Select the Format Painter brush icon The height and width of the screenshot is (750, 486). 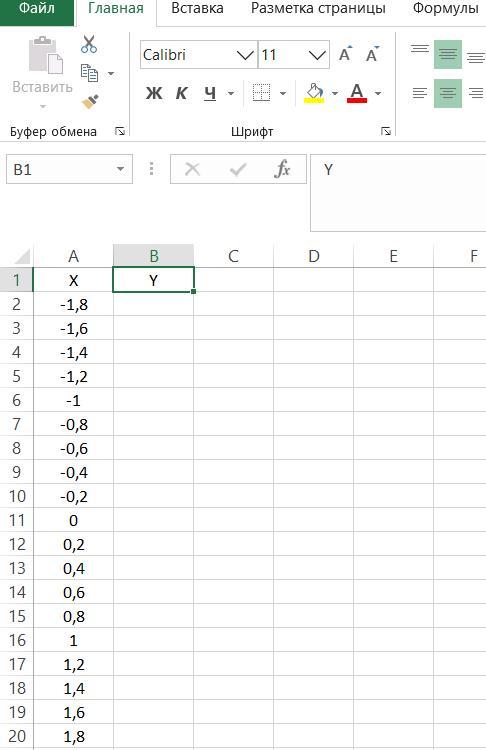point(90,101)
